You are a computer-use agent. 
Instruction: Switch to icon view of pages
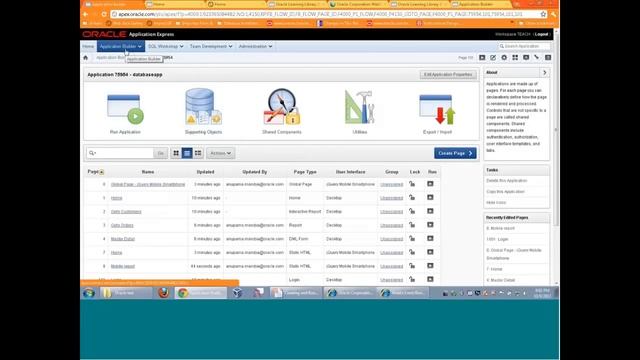(176, 153)
